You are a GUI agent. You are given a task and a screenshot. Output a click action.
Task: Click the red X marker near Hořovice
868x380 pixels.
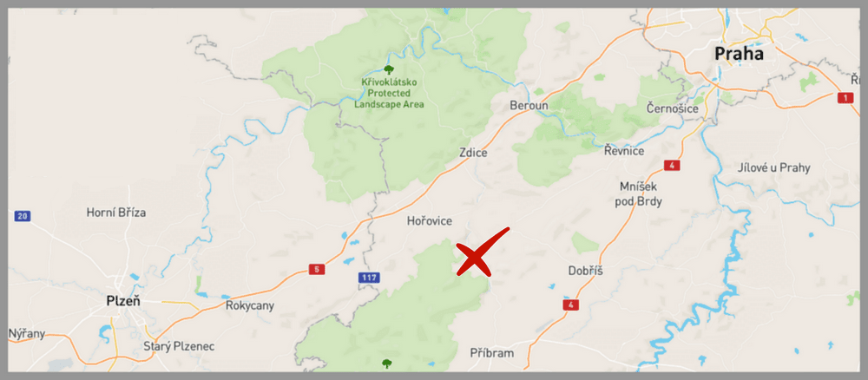click(481, 252)
